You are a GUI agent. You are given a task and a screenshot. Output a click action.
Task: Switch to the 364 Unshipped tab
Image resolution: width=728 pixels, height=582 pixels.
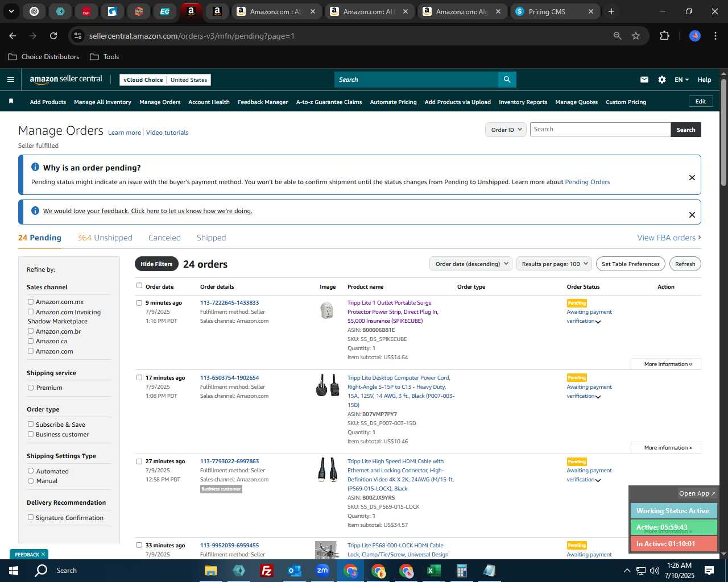click(105, 238)
